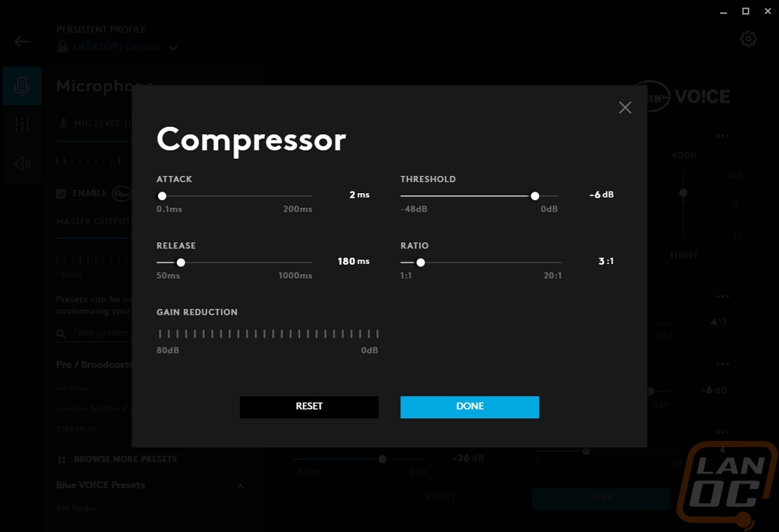Select the G2 shox preset
This screenshot has height=532, width=779.
pyautogui.click(x=72, y=388)
